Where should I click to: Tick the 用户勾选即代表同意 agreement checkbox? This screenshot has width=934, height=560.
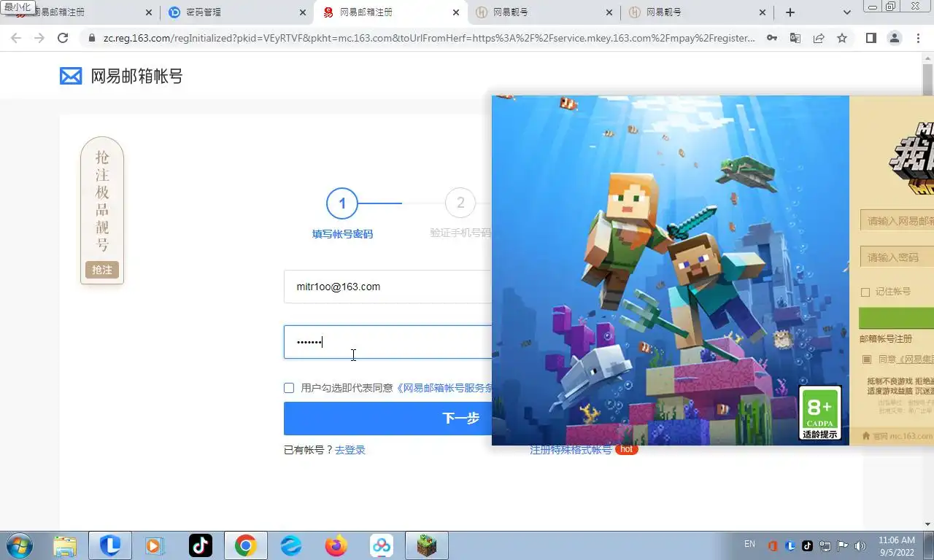289,388
